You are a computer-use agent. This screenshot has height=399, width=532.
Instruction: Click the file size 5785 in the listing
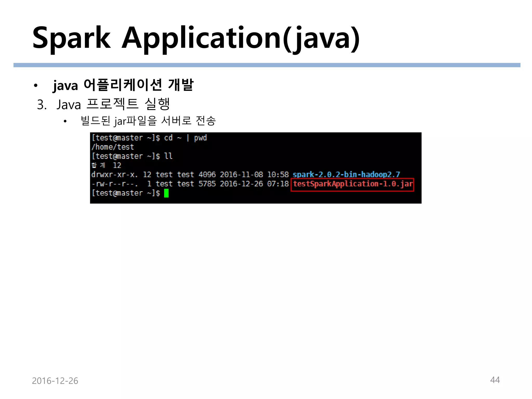click(x=207, y=184)
